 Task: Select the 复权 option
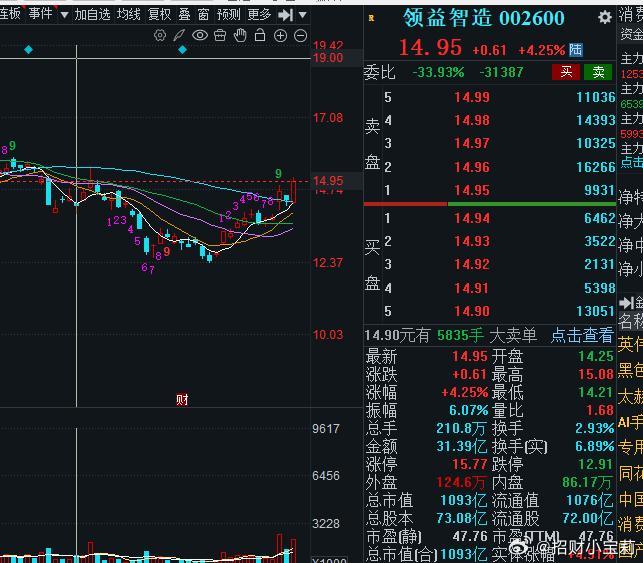pyautogui.click(x=160, y=15)
